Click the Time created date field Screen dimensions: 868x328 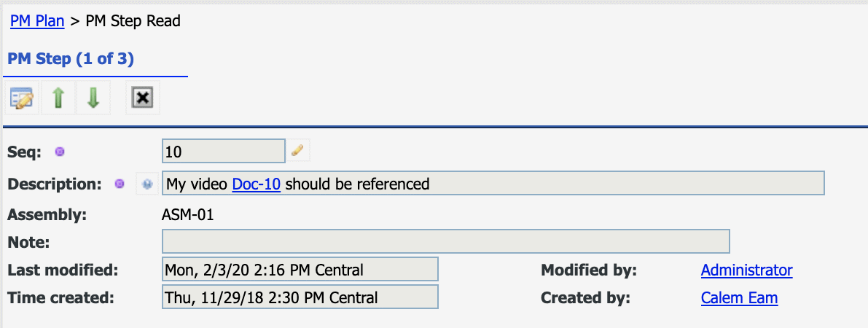[x=300, y=297]
